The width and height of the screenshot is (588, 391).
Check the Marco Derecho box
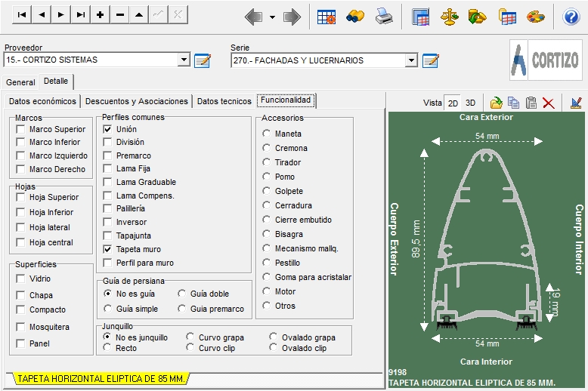(20, 169)
